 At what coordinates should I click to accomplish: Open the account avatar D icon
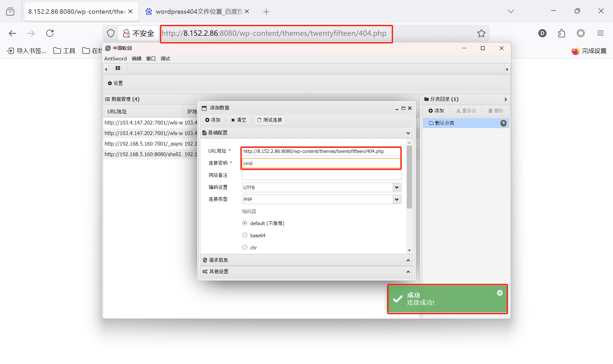(542, 33)
